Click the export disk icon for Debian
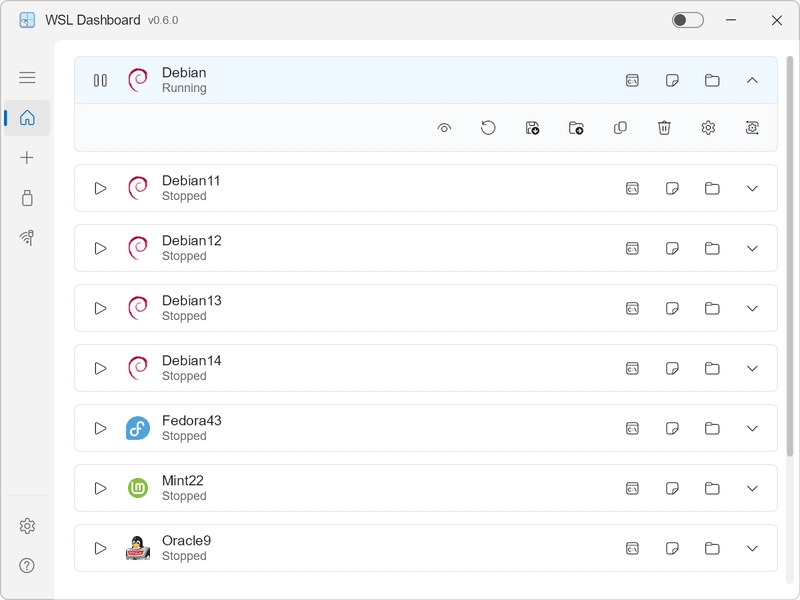800x600 pixels. coord(532,128)
